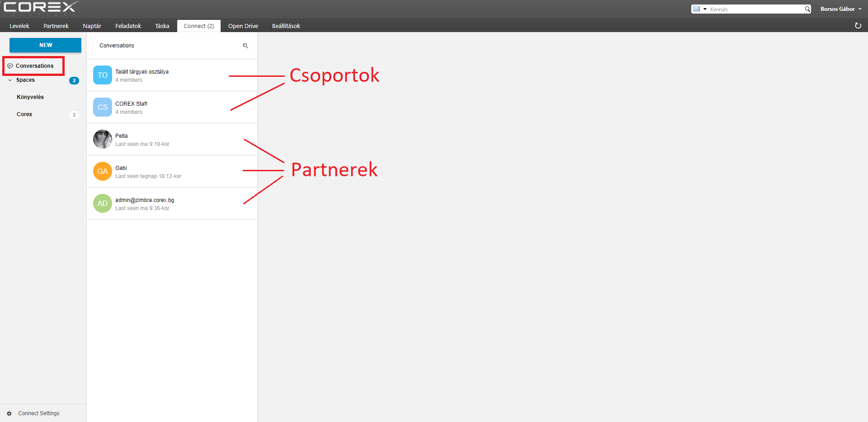Click the Spaces label
The image size is (868, 422).
tap(25, 80)
